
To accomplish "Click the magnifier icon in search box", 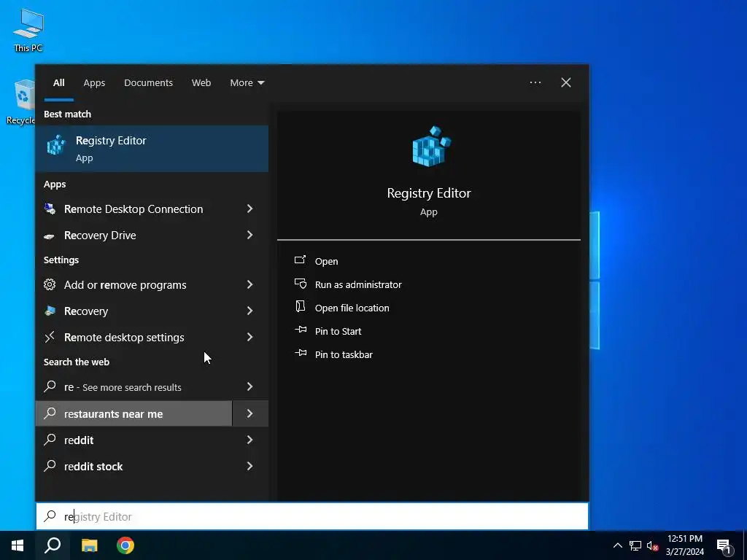I will [50, 516].
